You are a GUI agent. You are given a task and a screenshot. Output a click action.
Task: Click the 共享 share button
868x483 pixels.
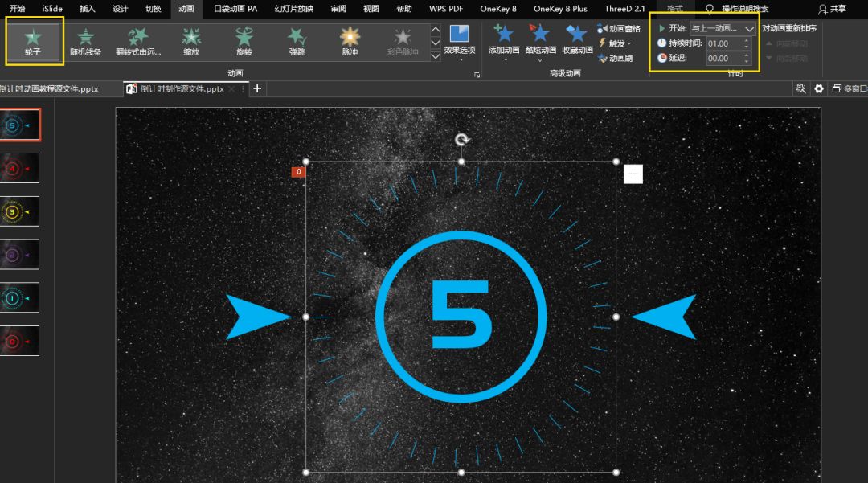click(x=833, y=9)
